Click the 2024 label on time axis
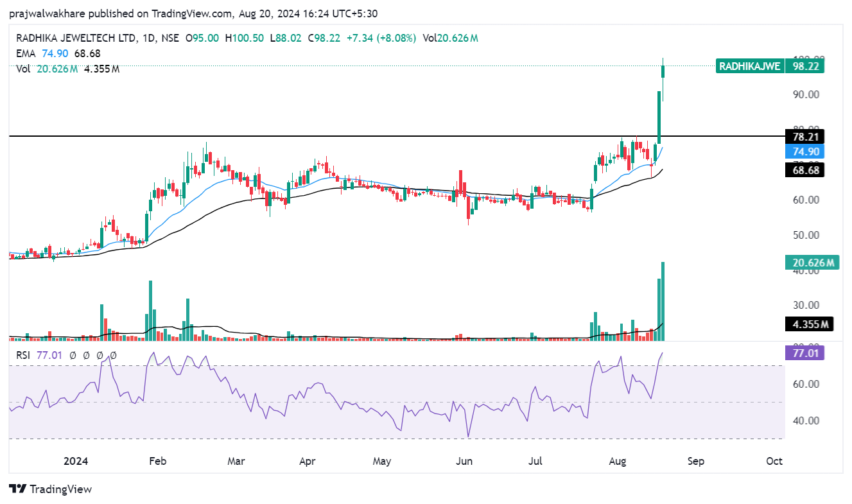 point(76,461)
